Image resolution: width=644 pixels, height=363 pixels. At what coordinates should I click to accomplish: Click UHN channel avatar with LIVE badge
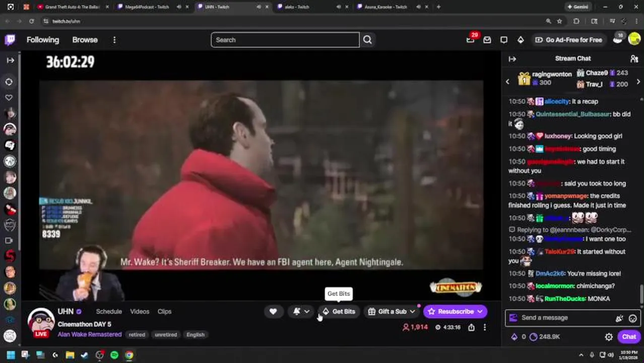(41, 323)
